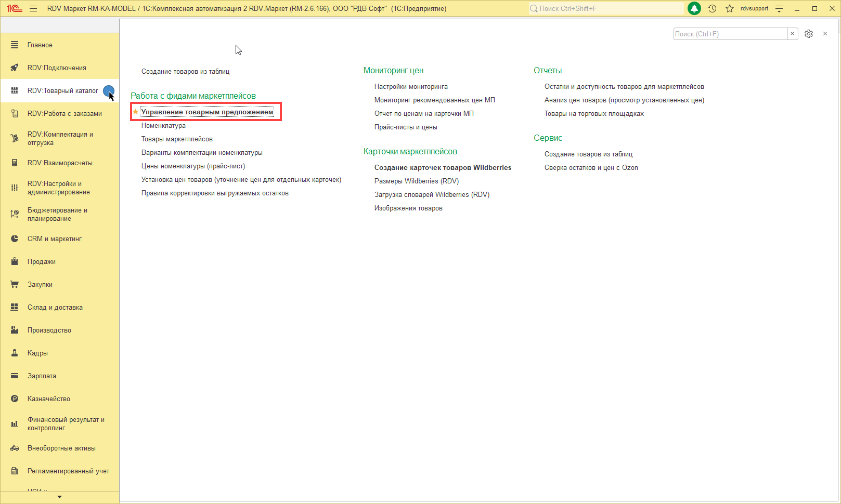Open Сверка остатков и цен с Ozon
This screenshot has width=841, height=504.
[x=591, y=167]
